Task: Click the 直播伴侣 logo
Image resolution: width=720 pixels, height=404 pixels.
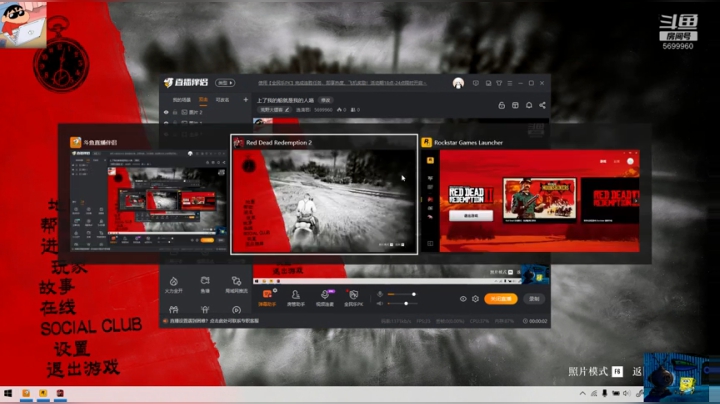Action: tap(186, 83)
